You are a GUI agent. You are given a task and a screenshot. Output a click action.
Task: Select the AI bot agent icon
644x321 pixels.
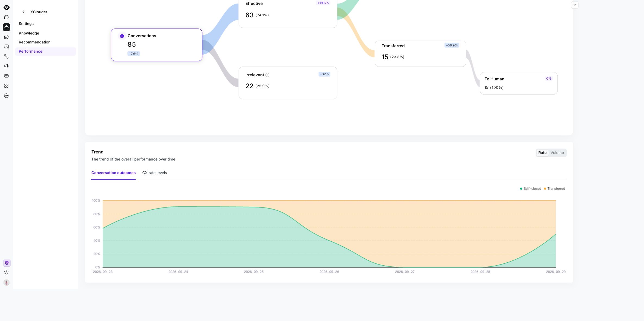point(7,27)
